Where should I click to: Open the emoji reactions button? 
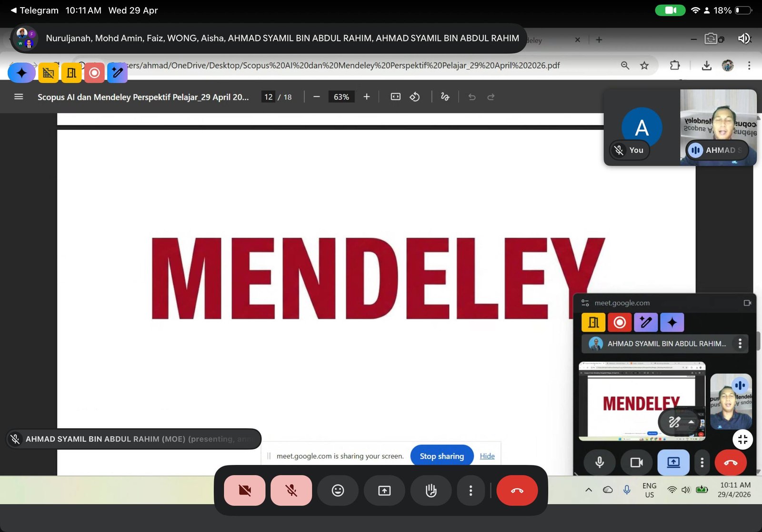click(x=338, y=491)
